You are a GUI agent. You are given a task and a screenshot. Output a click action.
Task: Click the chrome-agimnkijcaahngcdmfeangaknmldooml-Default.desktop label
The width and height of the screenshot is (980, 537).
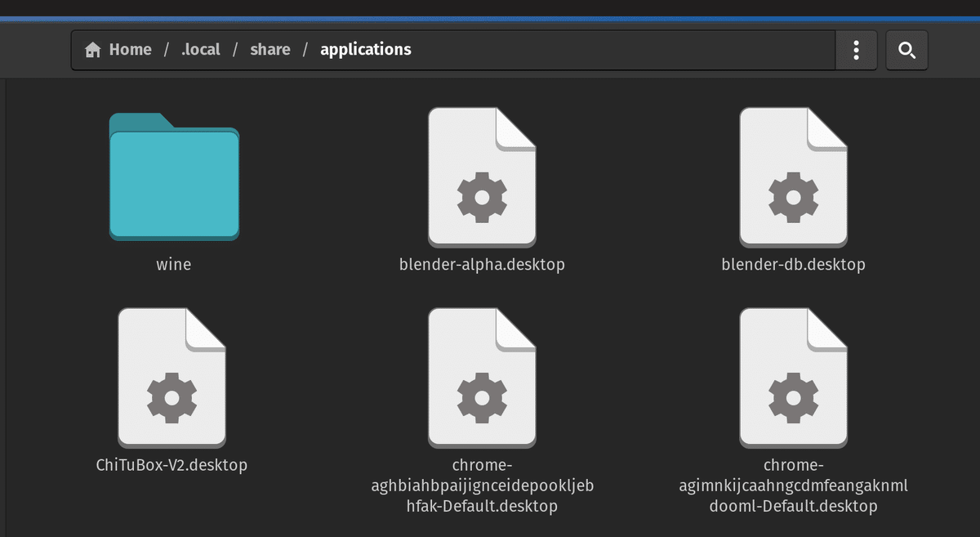click(x=793, y=486)
